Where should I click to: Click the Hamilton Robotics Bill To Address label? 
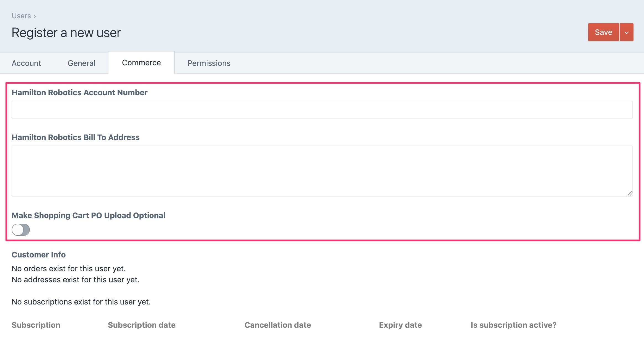[76, 137]
